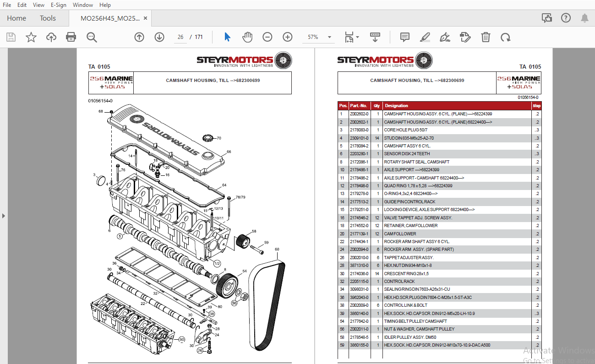Click the cloud upload icon
This screenshot has height=364, width=595.
tap(51, 37)
